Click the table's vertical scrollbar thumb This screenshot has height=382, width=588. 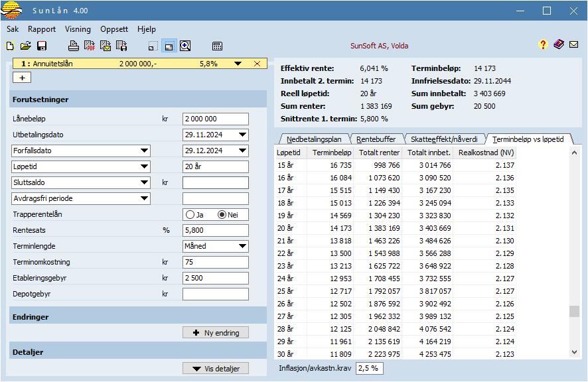point(575,312)
